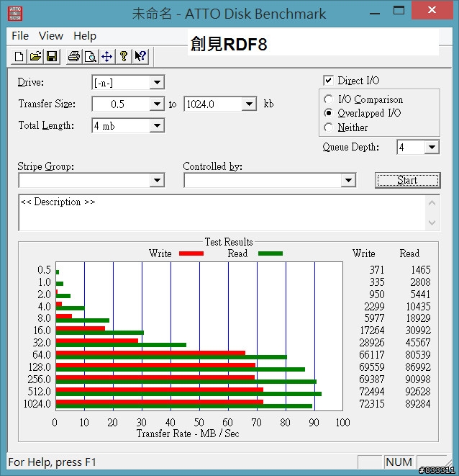Click the New document toolbar icon
Image resolution: width=459 pixels, height=476 pixels.
click(x=19, y=56)
